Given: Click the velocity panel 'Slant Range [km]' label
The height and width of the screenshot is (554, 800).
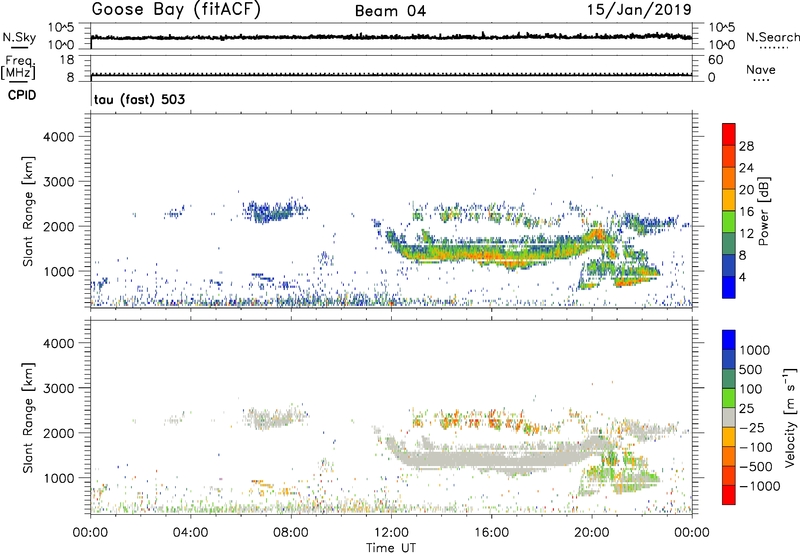Looking at the screenshot, I should pos(28,418).
